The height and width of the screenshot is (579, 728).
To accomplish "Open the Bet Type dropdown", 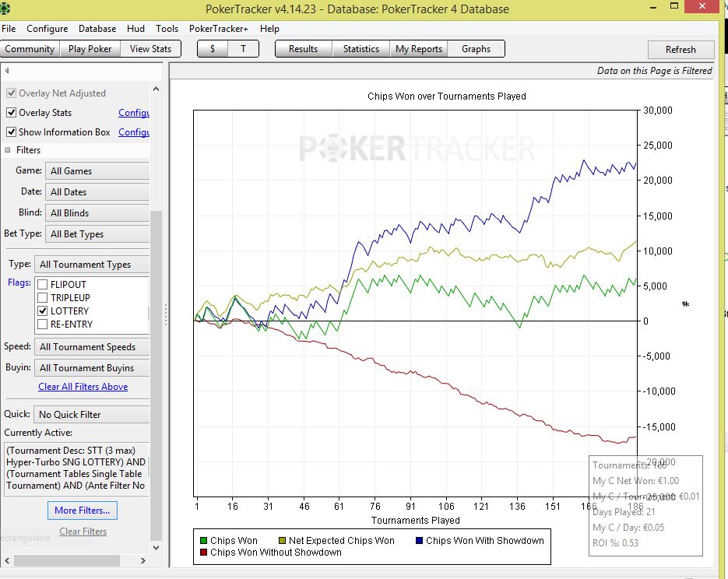I will [x=97, y=233].
